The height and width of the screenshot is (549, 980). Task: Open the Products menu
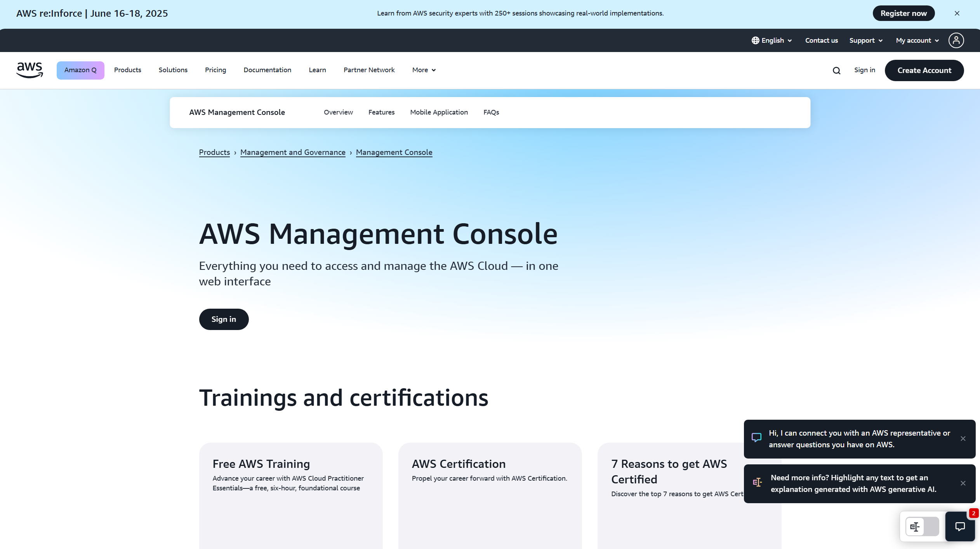(x=127, y=70)
